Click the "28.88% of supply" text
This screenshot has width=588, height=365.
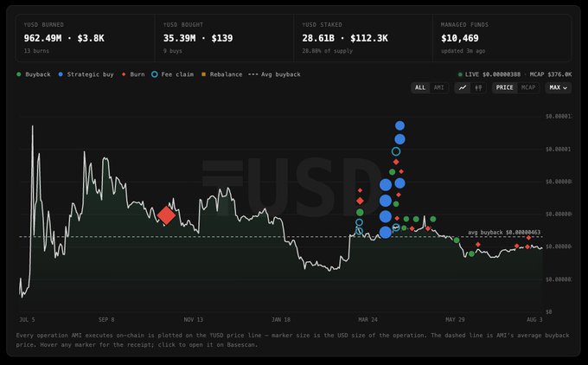coord(328,51)
